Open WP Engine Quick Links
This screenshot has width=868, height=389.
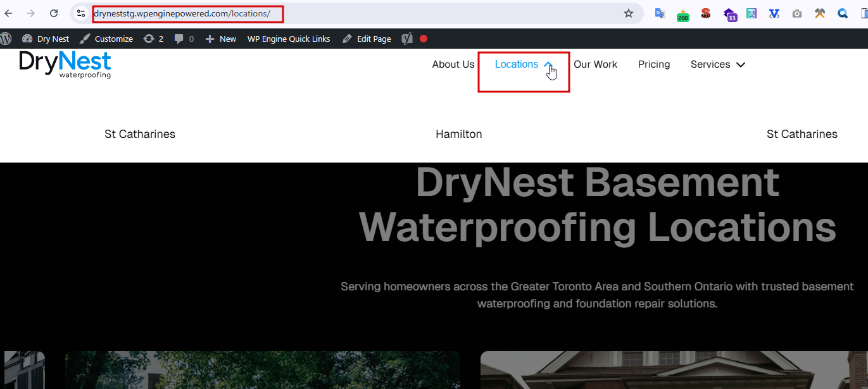[289, 39]
